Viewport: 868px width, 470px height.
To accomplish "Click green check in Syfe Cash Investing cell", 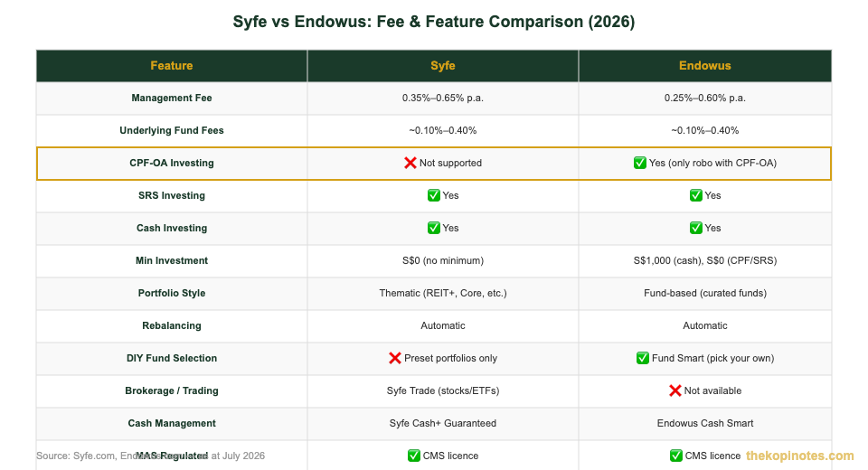I will click(x=433, y=228).
